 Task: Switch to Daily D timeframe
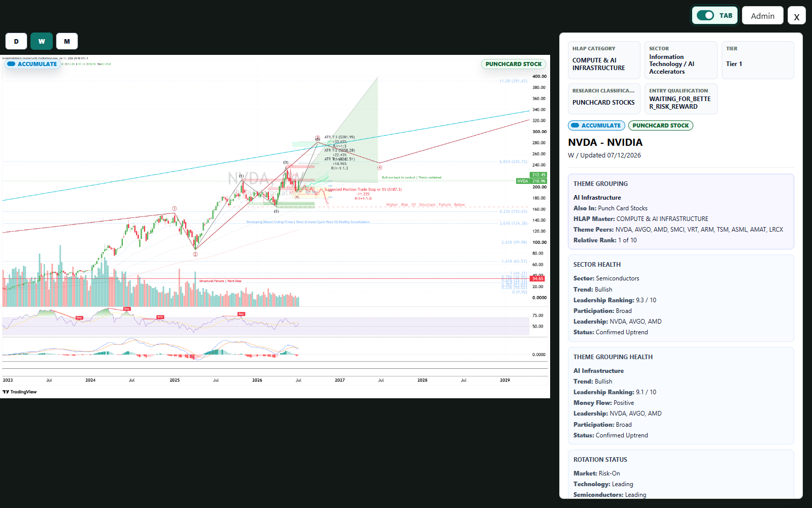(16, 41)
